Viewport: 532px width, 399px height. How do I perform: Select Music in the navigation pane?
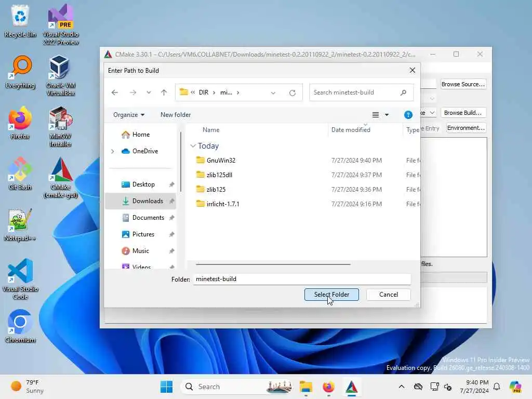[x=141, y=251]
